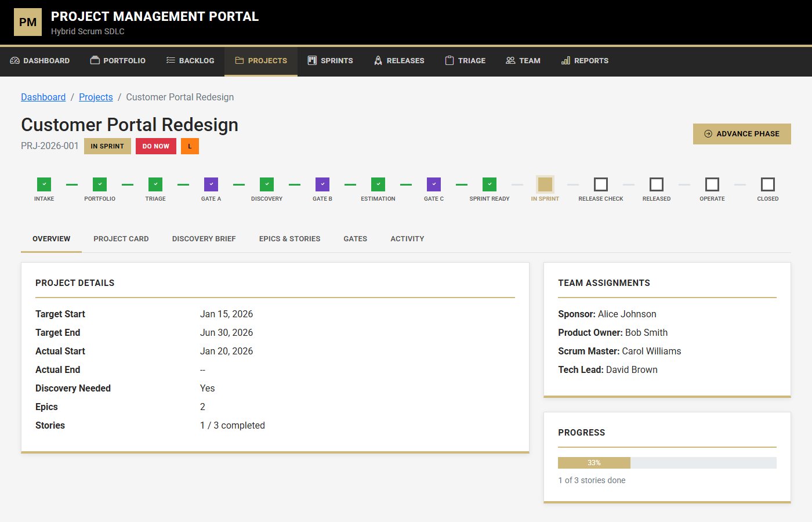Viewport: 812px width, 522px height.
Task: Click the Gate C purple marker
Action: 434,184
